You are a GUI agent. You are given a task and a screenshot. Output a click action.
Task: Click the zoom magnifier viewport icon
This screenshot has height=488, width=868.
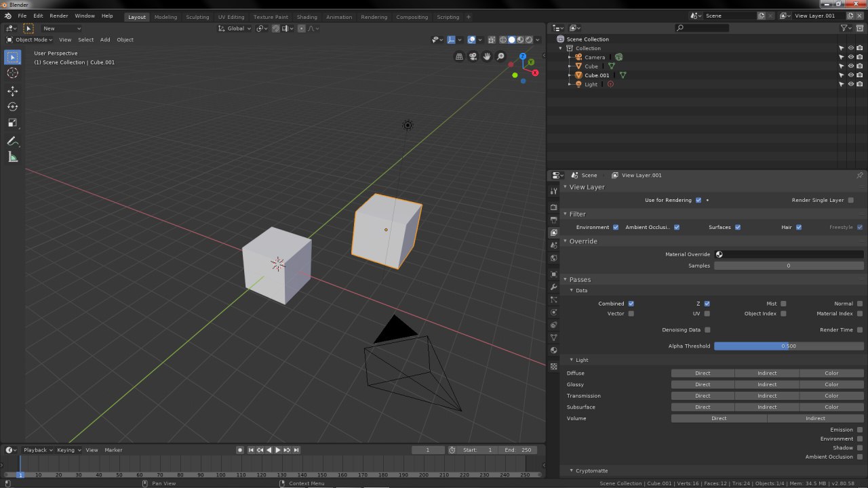pyautogui.click(x=500, y=57)
